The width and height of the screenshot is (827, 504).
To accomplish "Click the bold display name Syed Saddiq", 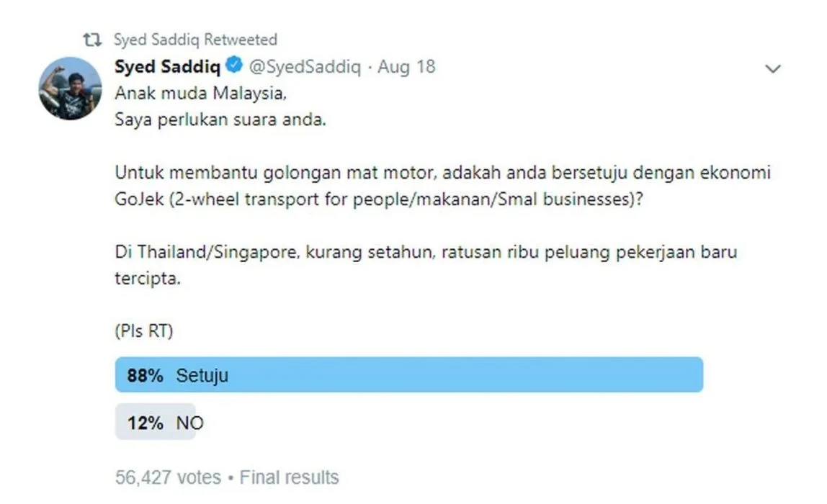I will (168, 67).
